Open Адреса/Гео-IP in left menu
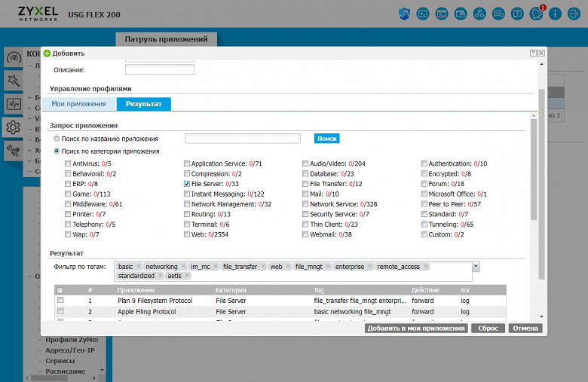 click(x=70, y=350)
